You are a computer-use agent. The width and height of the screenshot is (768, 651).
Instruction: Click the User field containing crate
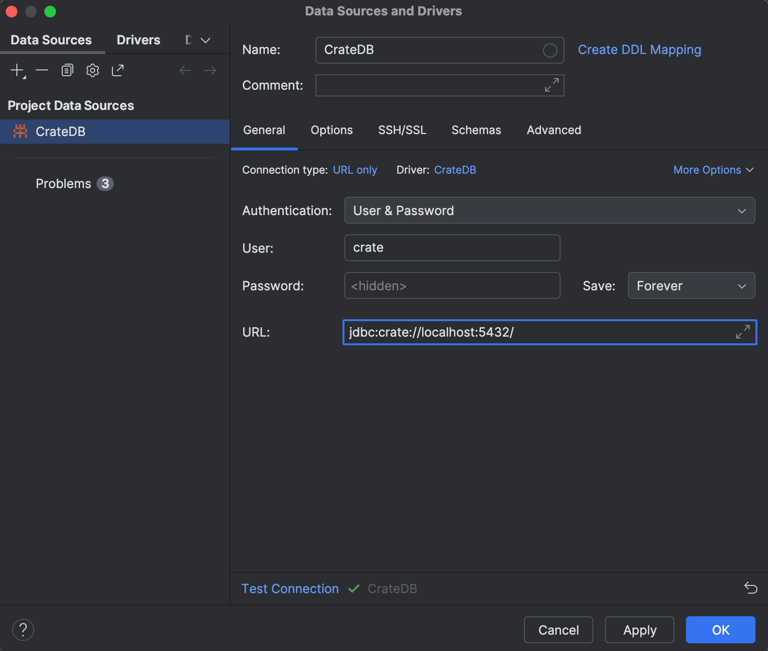[x=452, y=247]
